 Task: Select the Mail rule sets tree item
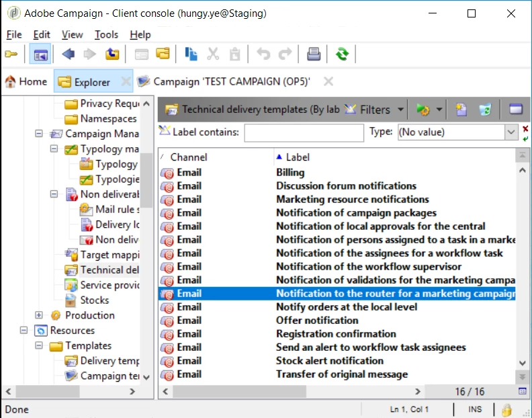[x=109, y=210]
